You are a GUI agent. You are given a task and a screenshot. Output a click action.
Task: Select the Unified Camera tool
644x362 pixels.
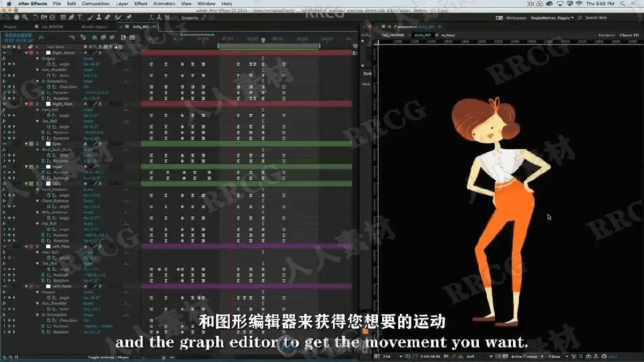pos(43,18)
